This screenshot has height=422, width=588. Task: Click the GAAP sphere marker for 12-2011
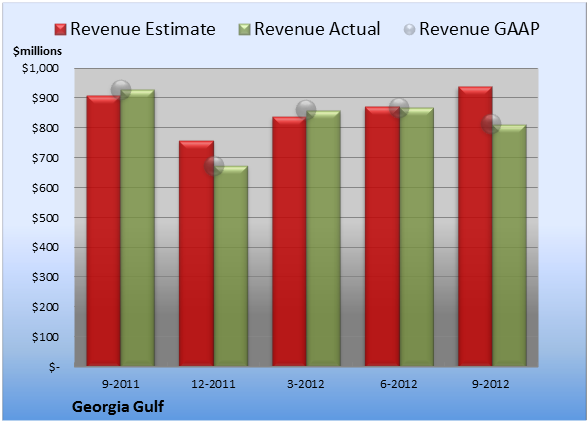(x=214, y=165)
